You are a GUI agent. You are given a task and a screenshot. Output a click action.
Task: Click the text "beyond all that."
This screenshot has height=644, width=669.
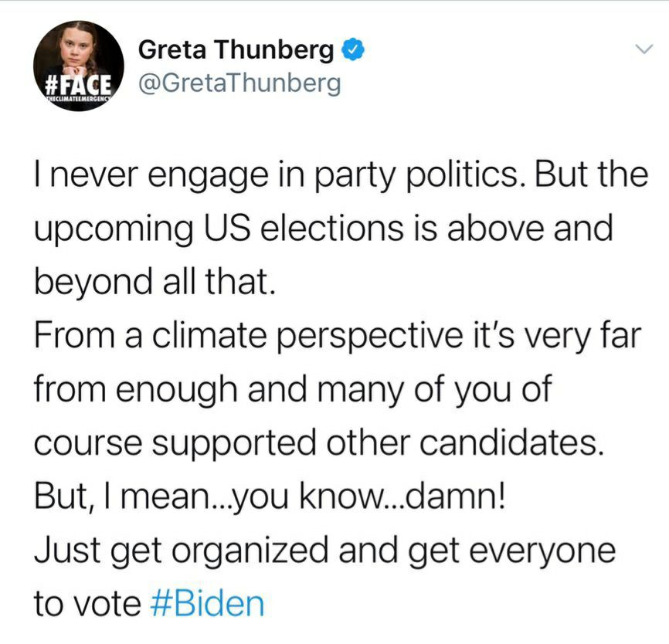[155, 283]
